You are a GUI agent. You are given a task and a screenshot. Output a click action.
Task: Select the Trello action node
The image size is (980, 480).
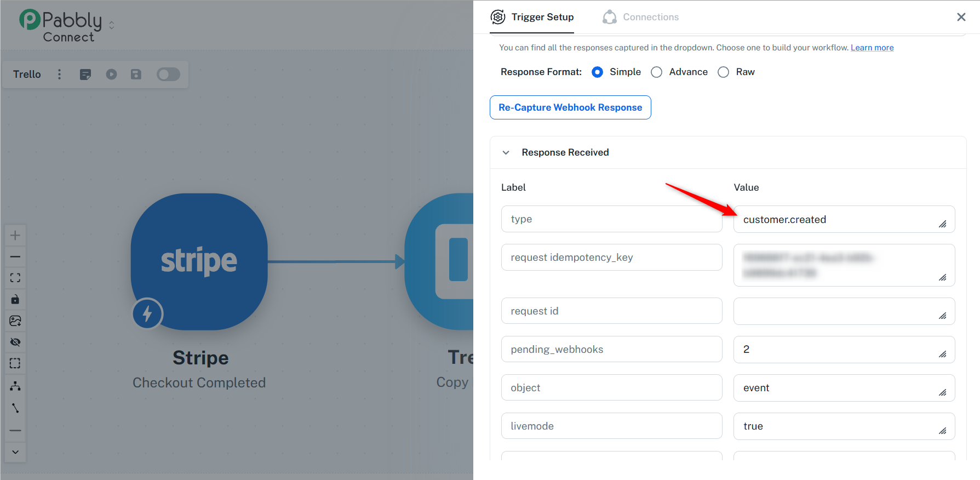coord(439,261)
